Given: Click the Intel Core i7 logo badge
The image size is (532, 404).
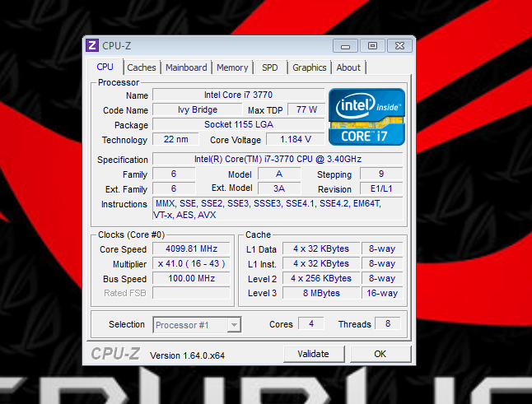Looking at the screenshot, I should click(x=366, y=117).
